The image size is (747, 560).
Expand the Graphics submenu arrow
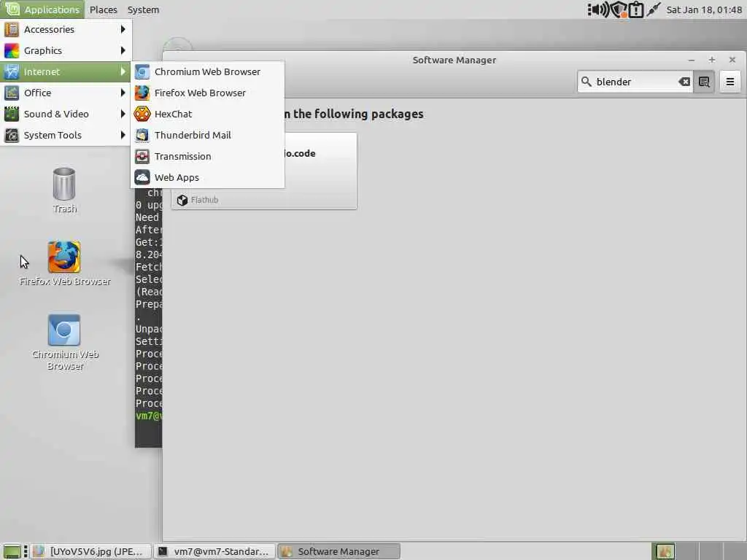click(123, 50)
